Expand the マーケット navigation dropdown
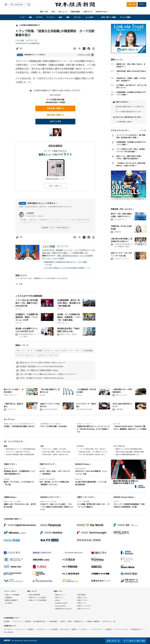150x644 pixels. point(51,17)
